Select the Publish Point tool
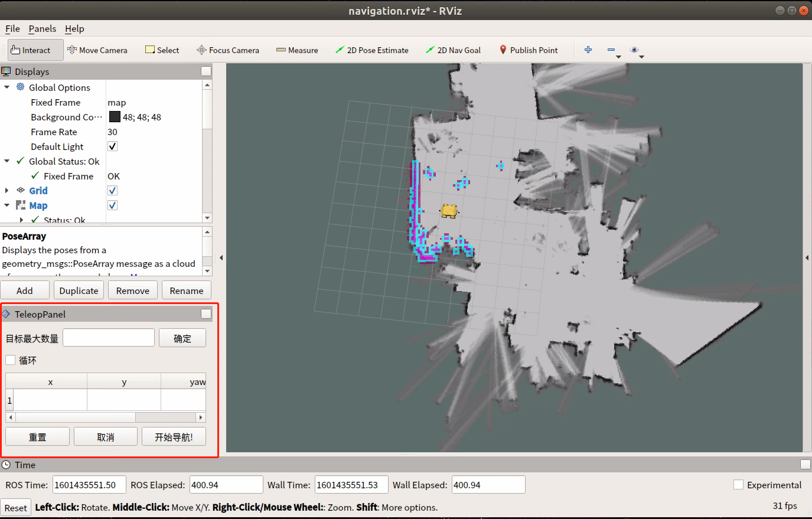 (x=529, y=50)
